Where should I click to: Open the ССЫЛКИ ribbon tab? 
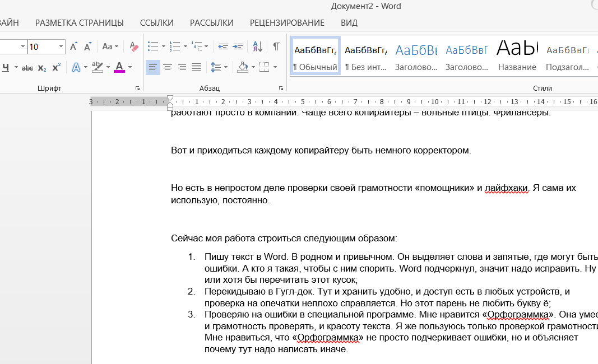pyautogui.click(x=156, y=23)
